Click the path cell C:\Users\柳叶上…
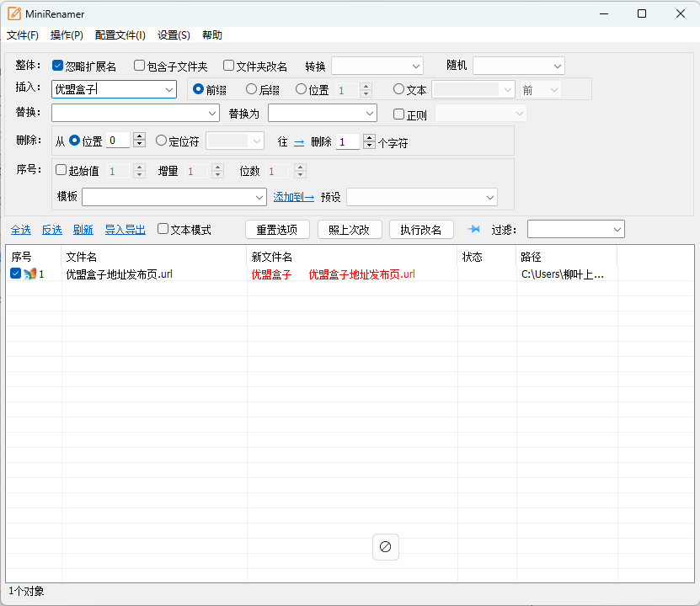 tap(563, 274)
